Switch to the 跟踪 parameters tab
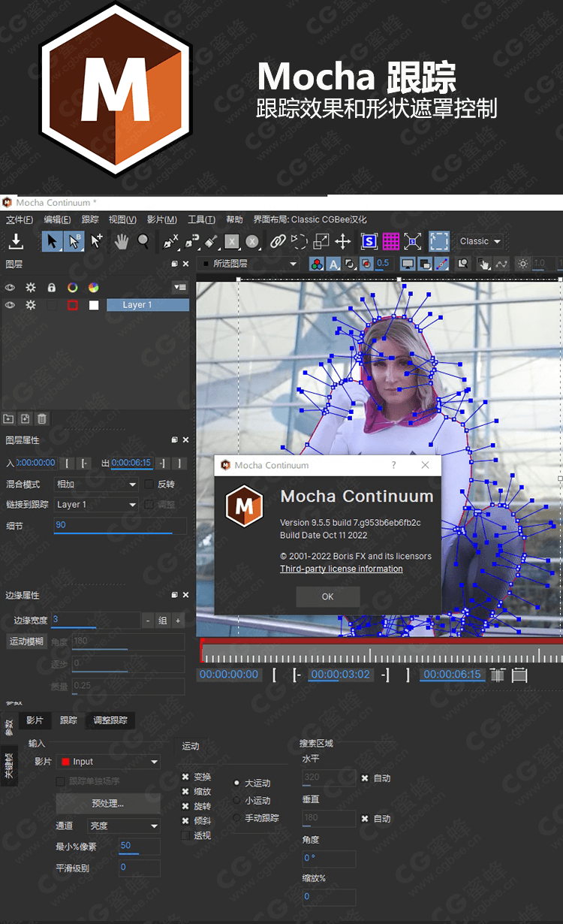The height and width of the screenshot is (924, 563). point(68,720)
